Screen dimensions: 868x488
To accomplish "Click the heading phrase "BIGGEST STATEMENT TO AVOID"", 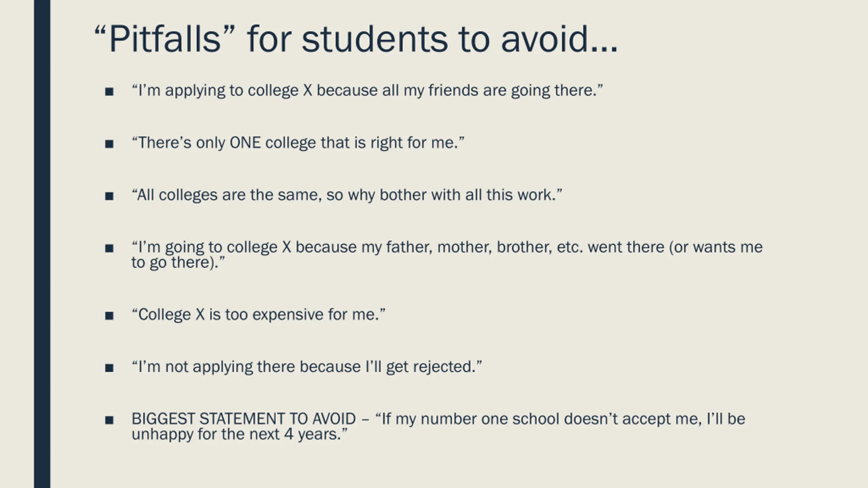I will point(243,419).
